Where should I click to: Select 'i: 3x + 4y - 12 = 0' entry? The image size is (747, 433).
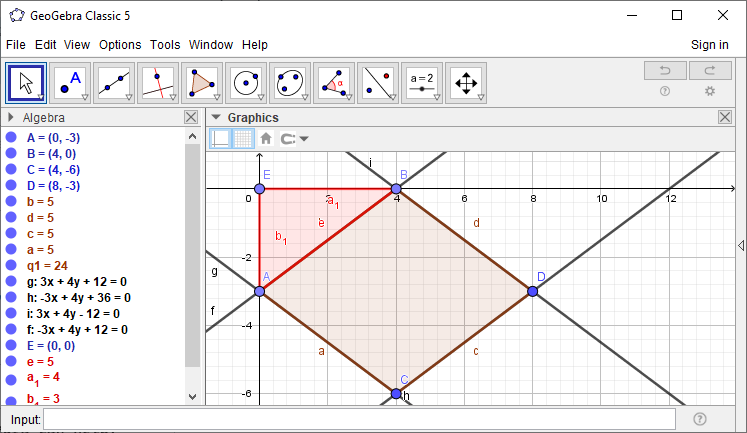pos(73,313)
